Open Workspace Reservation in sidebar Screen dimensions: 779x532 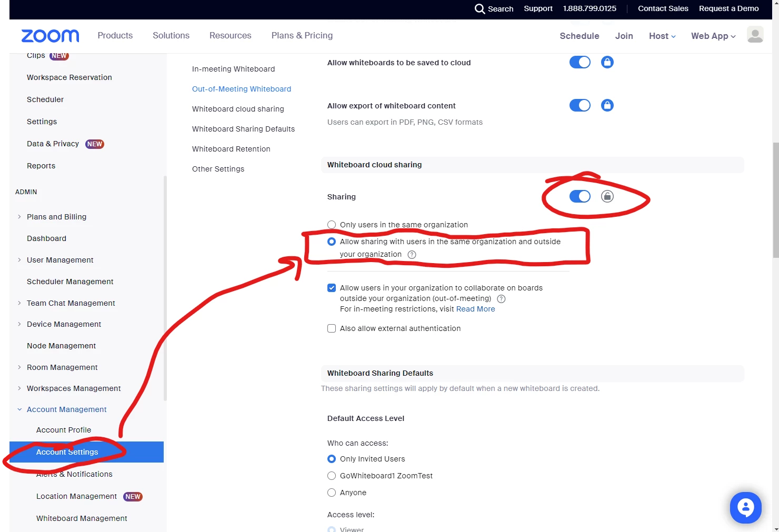69,77
